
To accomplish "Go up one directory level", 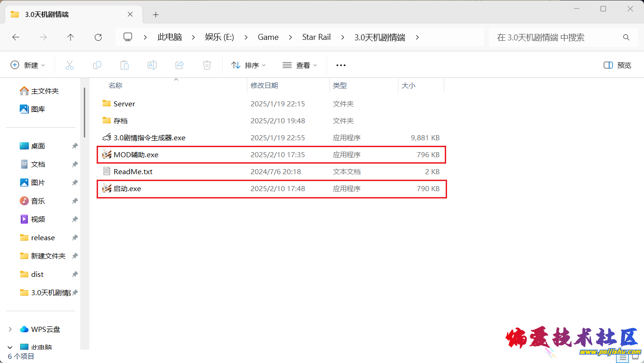I will (71, 37).
